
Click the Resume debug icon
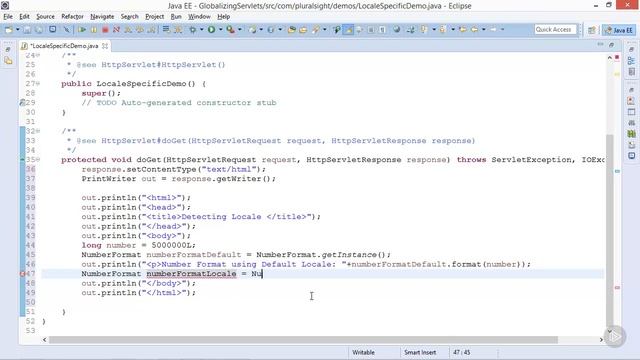click(82, 29)
